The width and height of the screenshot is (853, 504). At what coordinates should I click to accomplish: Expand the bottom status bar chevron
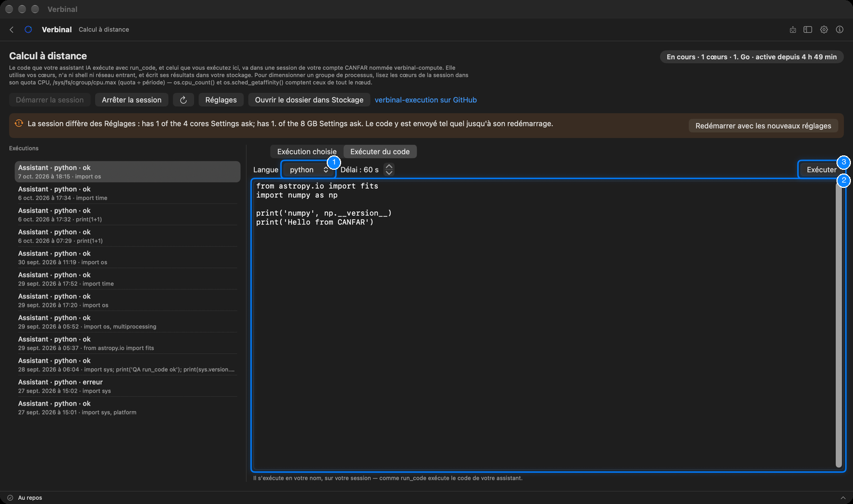[x=843, y=498]
